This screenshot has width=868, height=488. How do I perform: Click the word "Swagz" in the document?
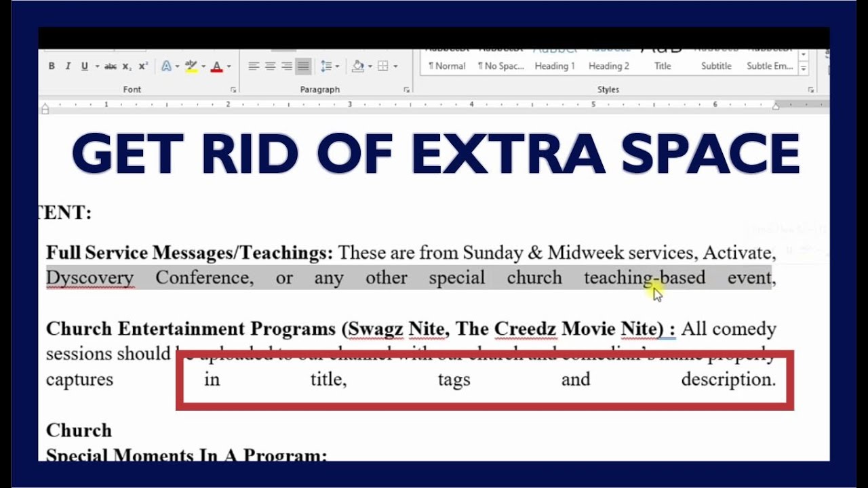click(374, 329)
